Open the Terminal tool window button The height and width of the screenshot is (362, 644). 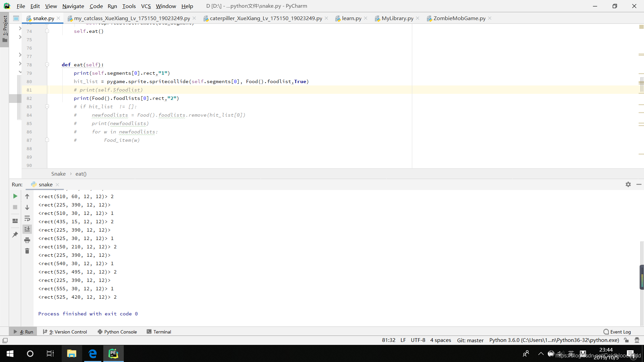pos(159,332)
